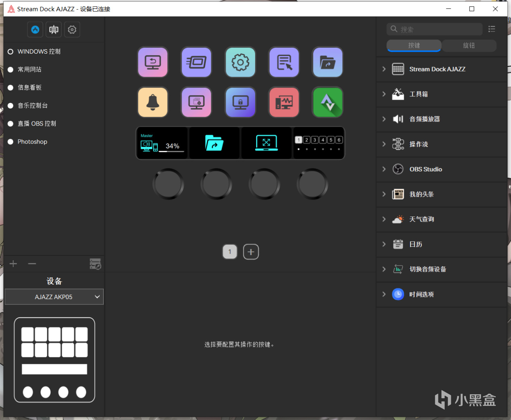Select the red system monitor key icon
Viewport: 511px width, 420px height.
coord(284,102)
